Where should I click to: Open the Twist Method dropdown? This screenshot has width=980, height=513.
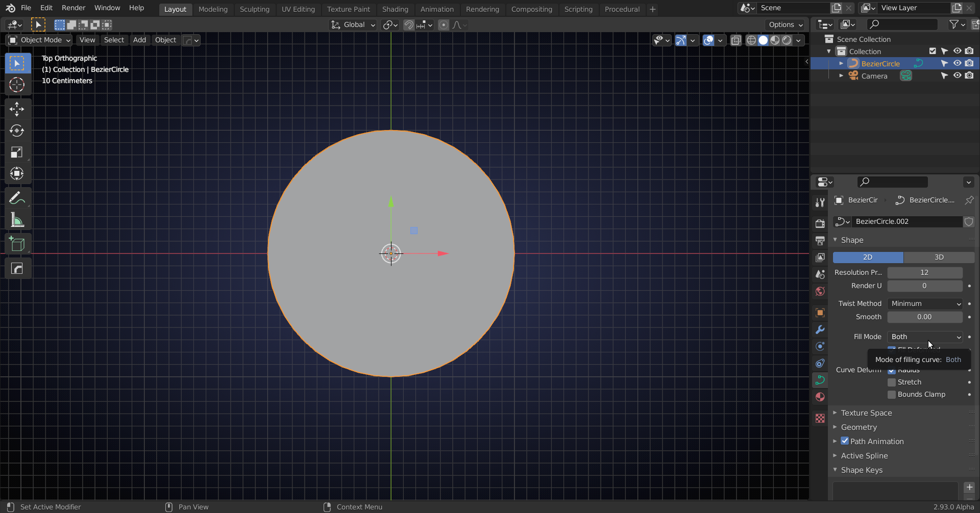925,303
